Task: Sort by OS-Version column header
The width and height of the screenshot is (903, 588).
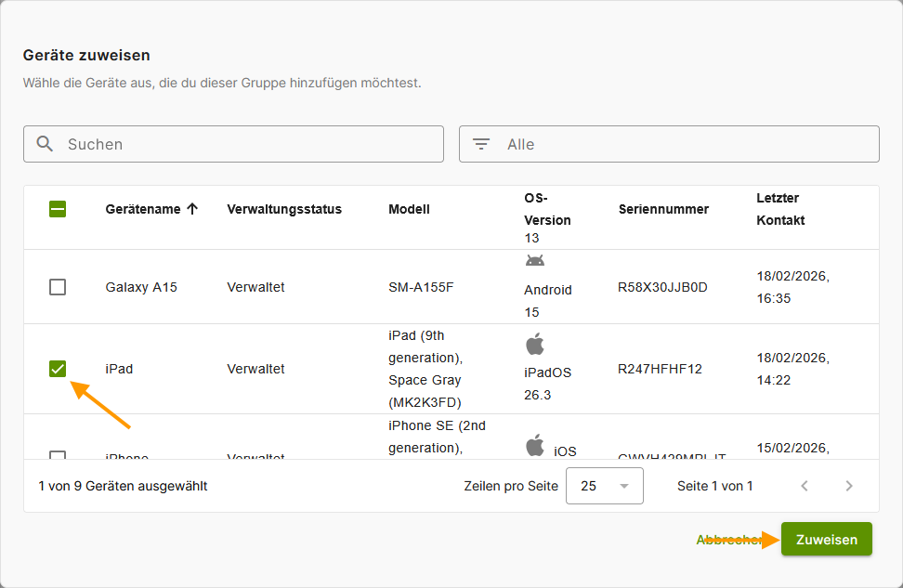Action: coord(547,209)
